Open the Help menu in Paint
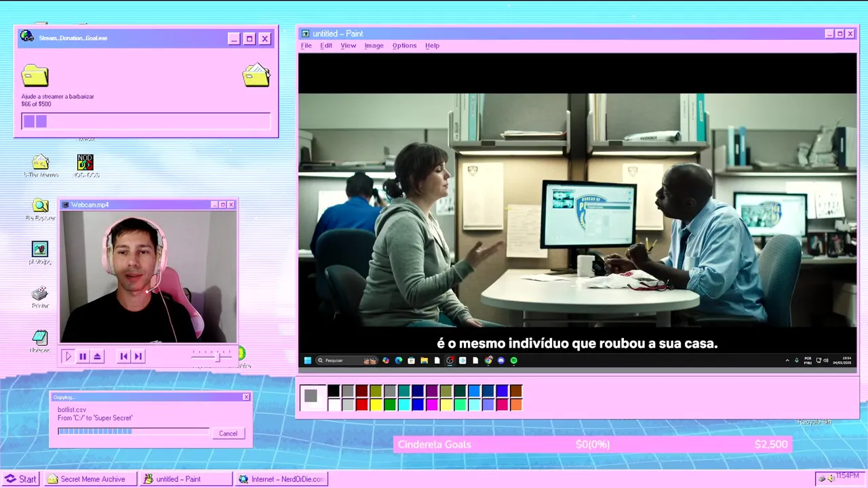The width and height of the screenshot is (868, 488). pyautogui.click(x=432, y=45)
